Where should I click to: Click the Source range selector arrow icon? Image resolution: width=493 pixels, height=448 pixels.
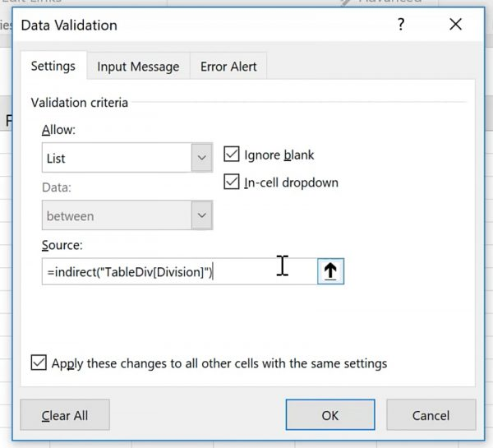pos(330,272)
